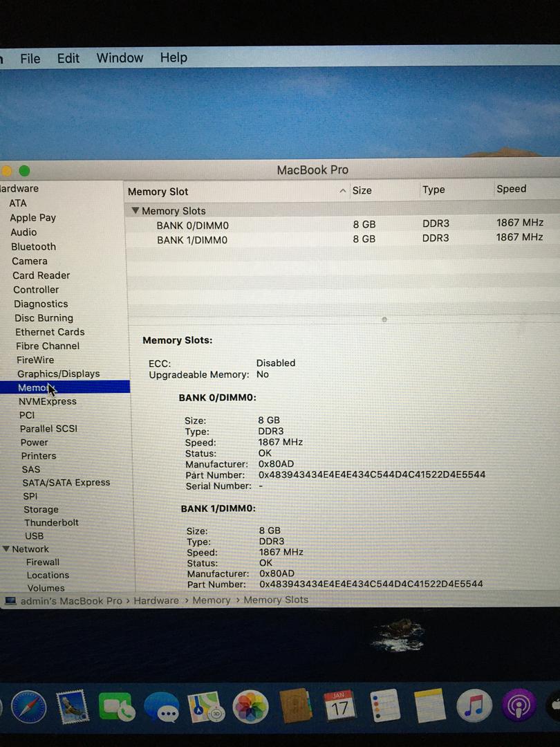Select Controller in the sidebar
This screenshot has width=560, height=747.
tap(36, 290)
